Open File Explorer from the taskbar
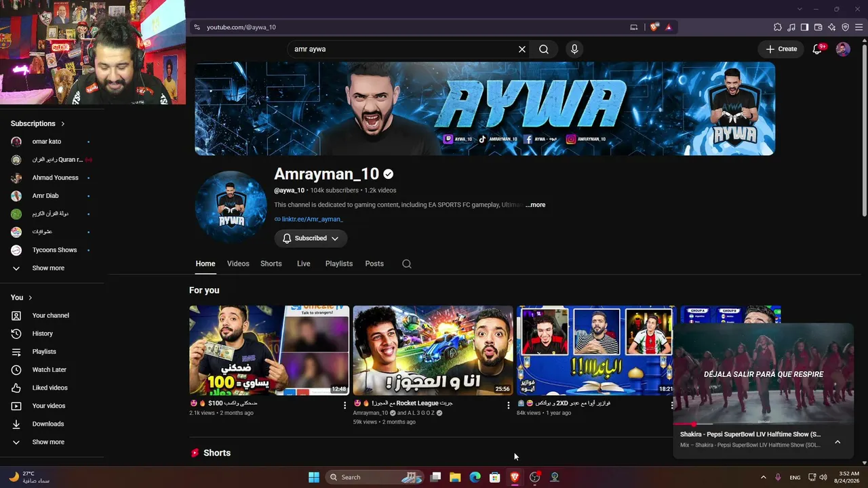The height and width of the screenshot is (488, 868). [x=455, y=477]
